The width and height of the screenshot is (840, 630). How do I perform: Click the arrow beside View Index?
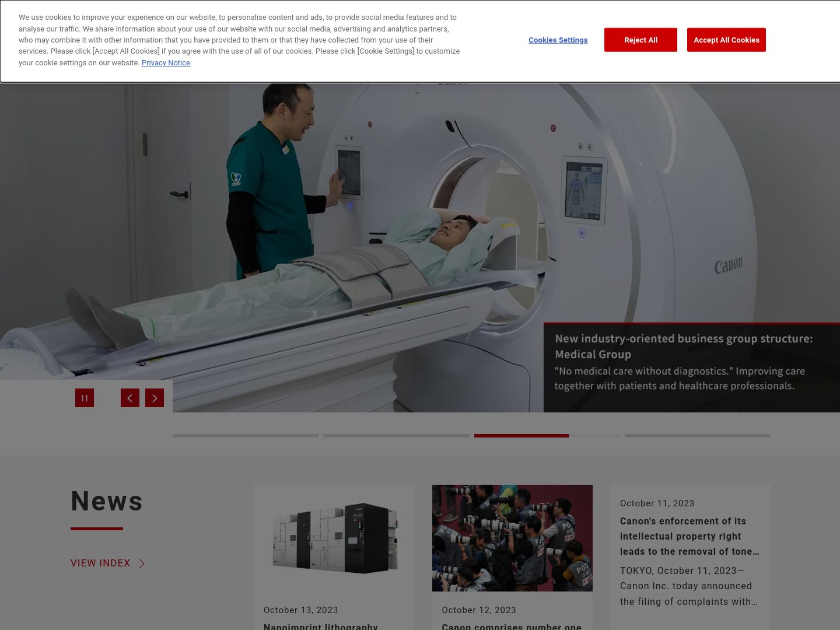click(x=142, y=563)
